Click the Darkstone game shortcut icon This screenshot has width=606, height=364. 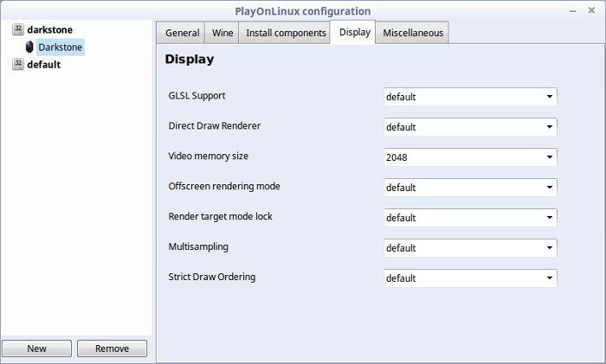click(x=29, y=47)
